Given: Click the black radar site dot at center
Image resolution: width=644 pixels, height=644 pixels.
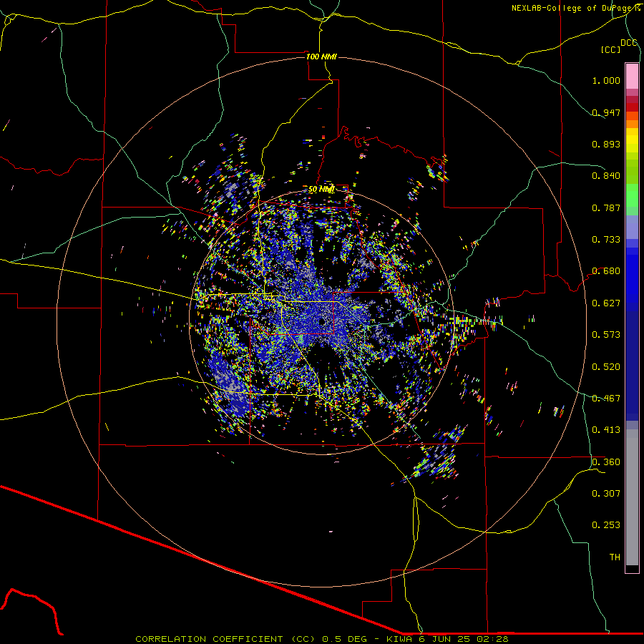Looking at the screenshot, I should pos(323,322).
